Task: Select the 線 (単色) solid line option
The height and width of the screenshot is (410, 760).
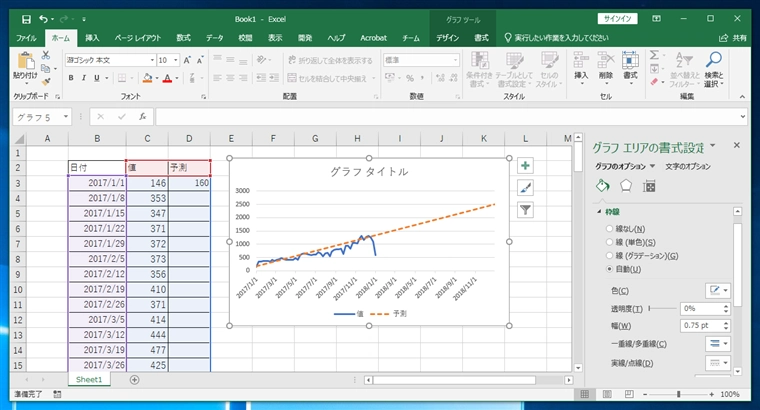Action: tap(611, 242)
